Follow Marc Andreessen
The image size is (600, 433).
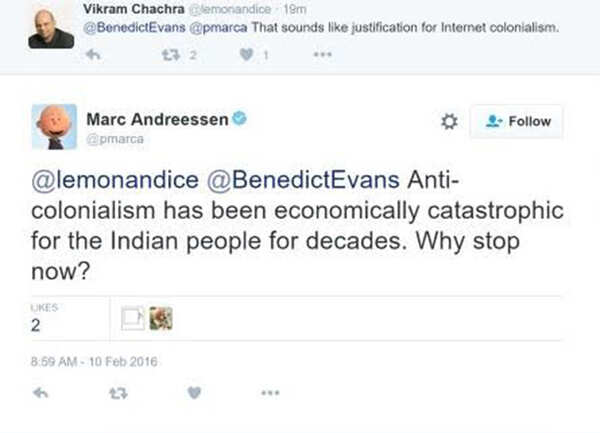[517, 121]
